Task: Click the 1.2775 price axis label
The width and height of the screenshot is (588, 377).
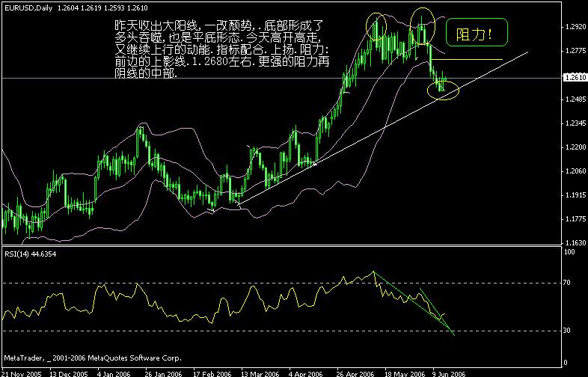Action: [x=575, y=51]
